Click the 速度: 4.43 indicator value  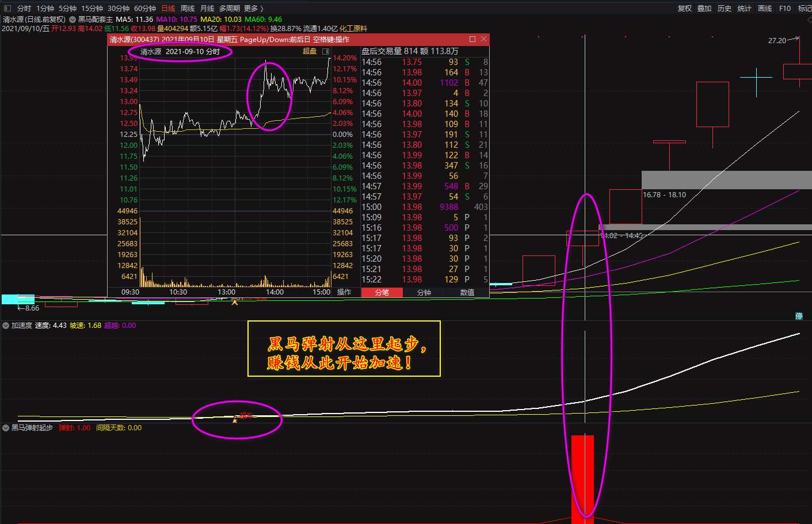click(51, 326)
